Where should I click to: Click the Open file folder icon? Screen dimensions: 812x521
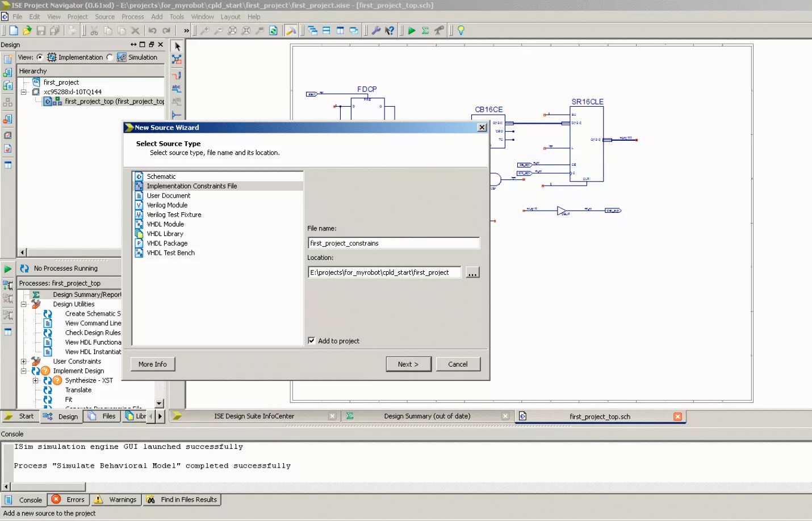[x=27, y=31]
